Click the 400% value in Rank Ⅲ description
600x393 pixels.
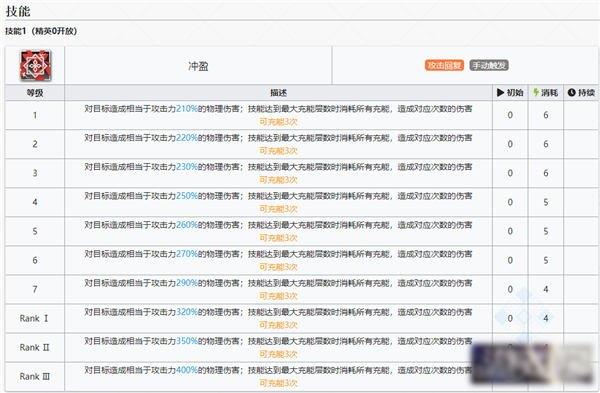pyautogui.click(x=187, y=370)
